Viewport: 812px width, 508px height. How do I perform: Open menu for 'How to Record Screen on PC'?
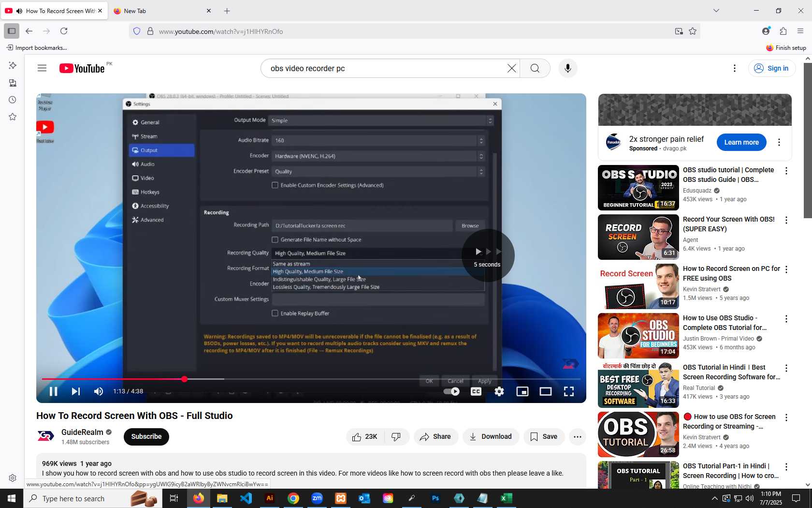(786, 269)
